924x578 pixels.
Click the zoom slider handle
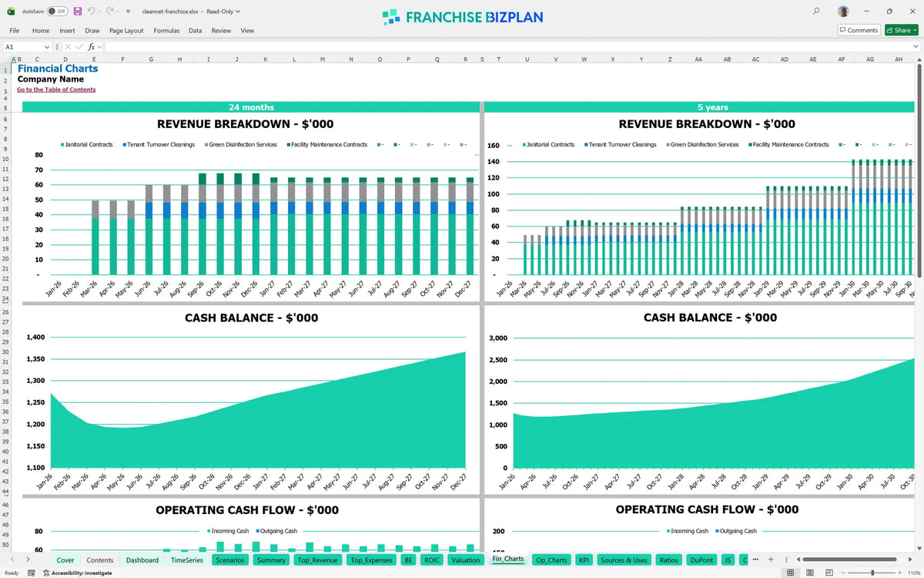[x=872, y=573]
